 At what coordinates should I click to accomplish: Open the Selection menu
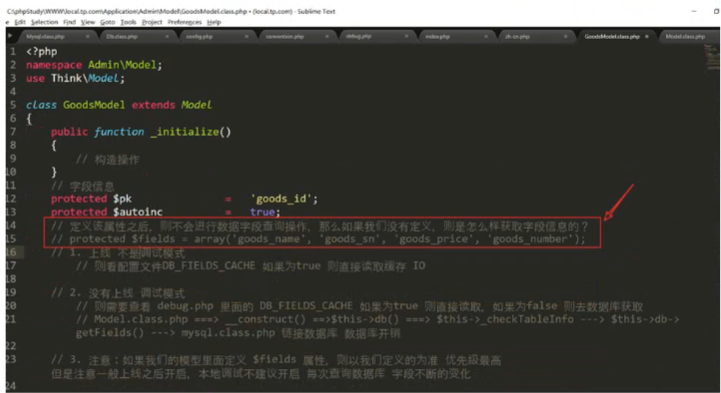point(45,22)
